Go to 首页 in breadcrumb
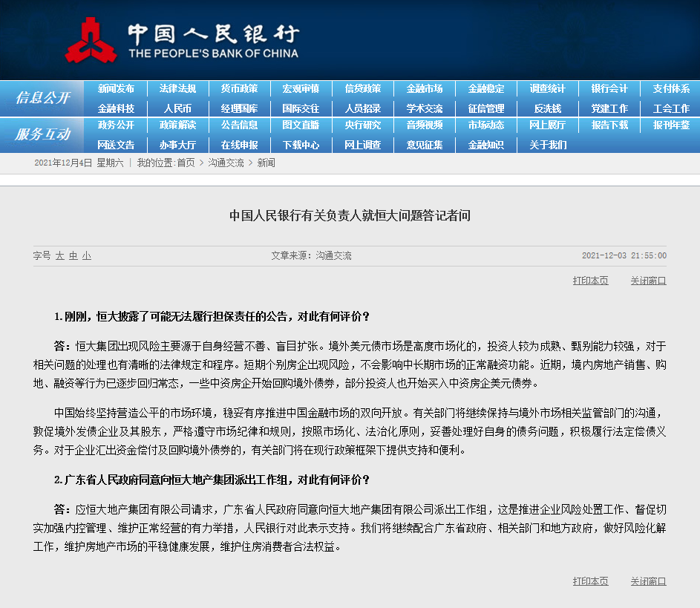This screenshot has width=700, height=608. click(186, 163)
